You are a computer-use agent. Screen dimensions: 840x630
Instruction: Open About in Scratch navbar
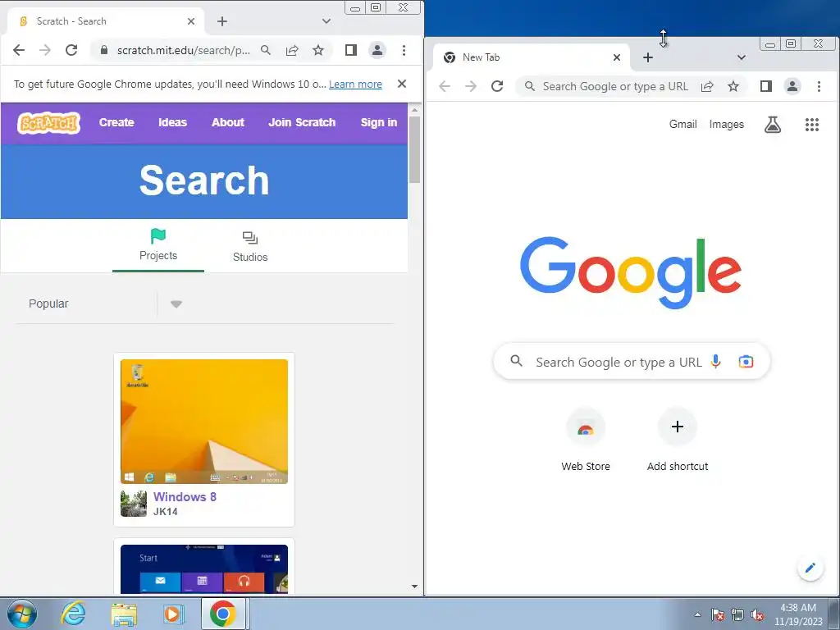coord(228,123)
